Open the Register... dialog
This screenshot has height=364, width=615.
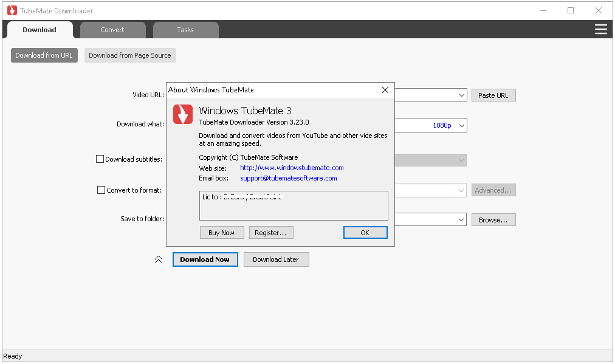coord(270,233)
